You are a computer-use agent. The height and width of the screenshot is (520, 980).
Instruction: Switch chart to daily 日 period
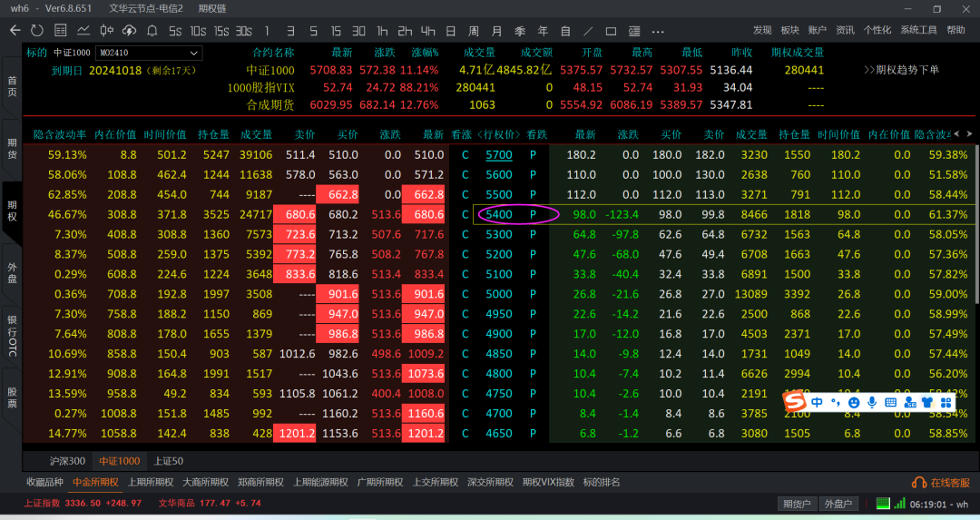tap(451, 31)
